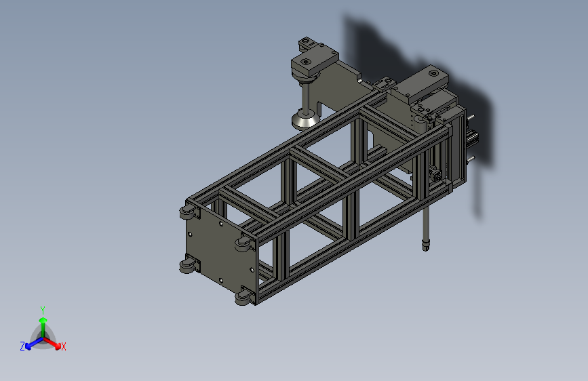The image size is (588, 381).
Task: Select the vertical rod hanging below the frame
Action: click(426, 227)
